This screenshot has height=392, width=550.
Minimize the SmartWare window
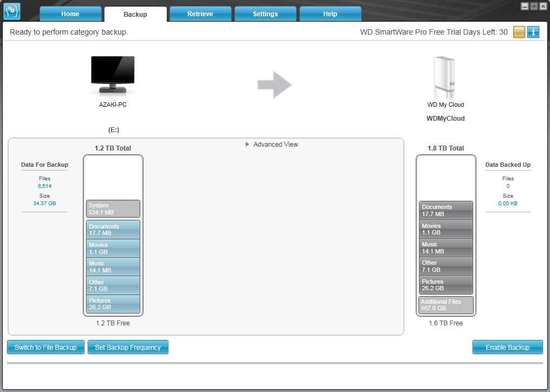click(525, 6)
